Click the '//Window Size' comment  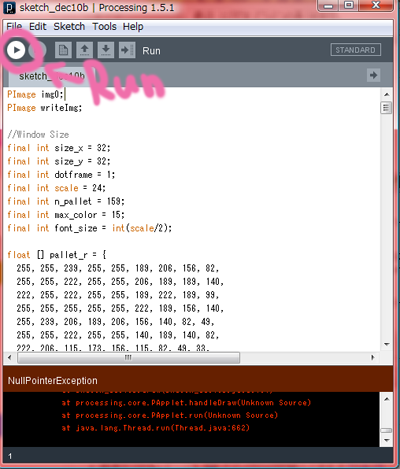(38, 135)
